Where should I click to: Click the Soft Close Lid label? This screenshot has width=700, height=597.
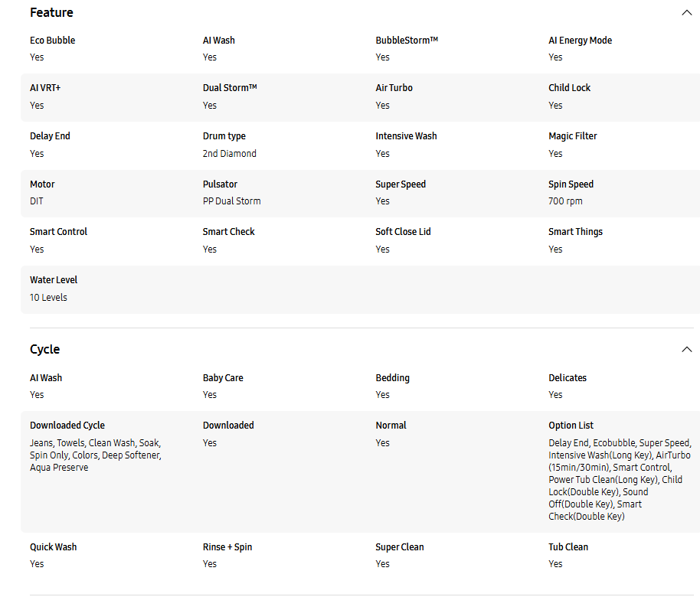pyautogui.click(x=403, y=232)
